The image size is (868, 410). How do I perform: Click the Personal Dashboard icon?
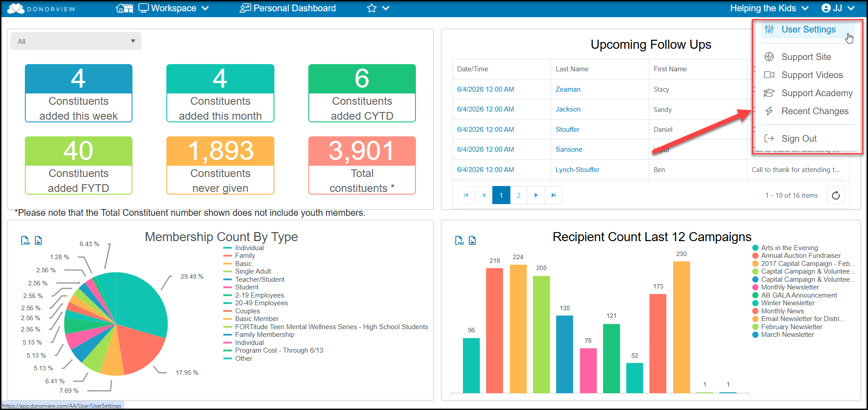point(245,8)
